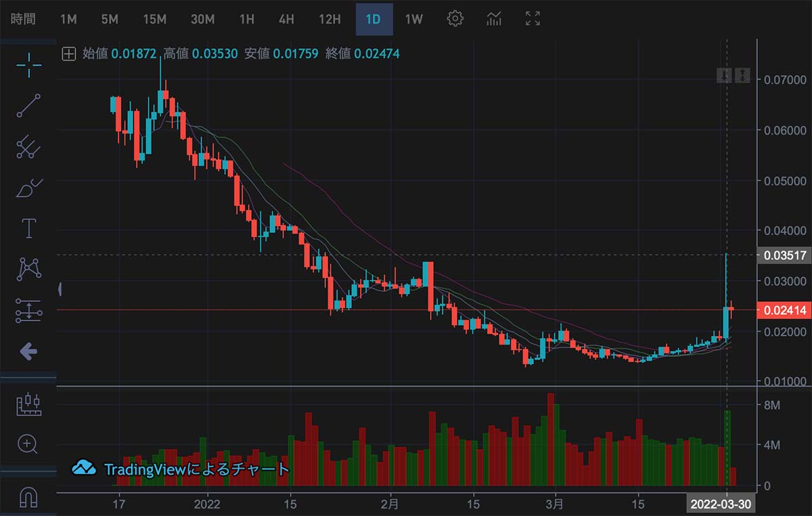The width and height of the screenshot is (812, 516).
Task: Click the 終値 0.02474 legend value
Action: pos(362,53)
